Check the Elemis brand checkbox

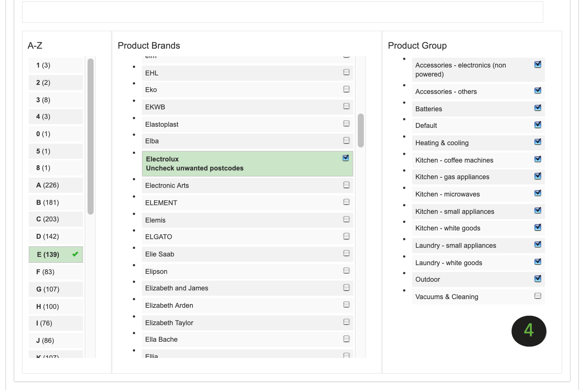coord(346,219)
